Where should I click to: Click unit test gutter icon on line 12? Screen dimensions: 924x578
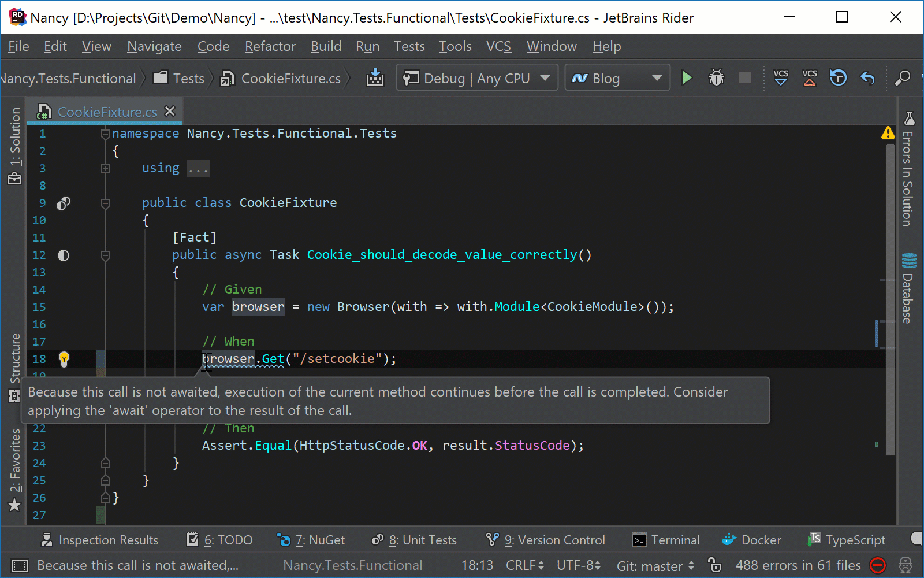point(64,255)
